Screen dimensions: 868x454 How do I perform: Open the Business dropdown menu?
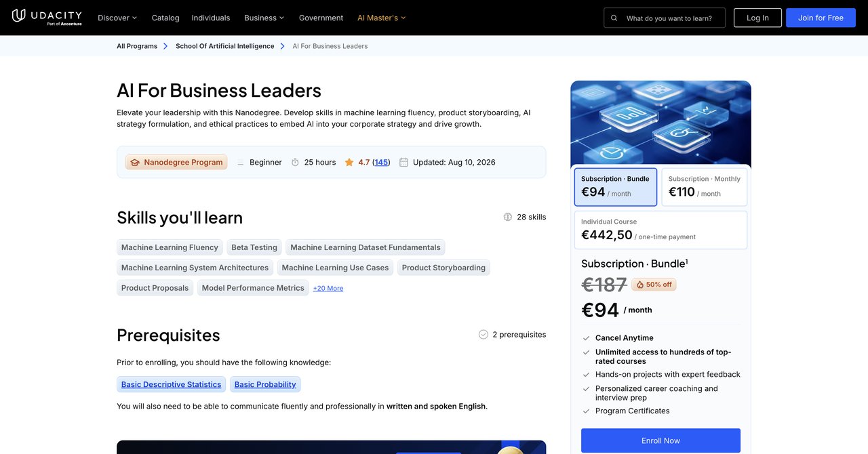pyautogui.click(x=264, y=18)
